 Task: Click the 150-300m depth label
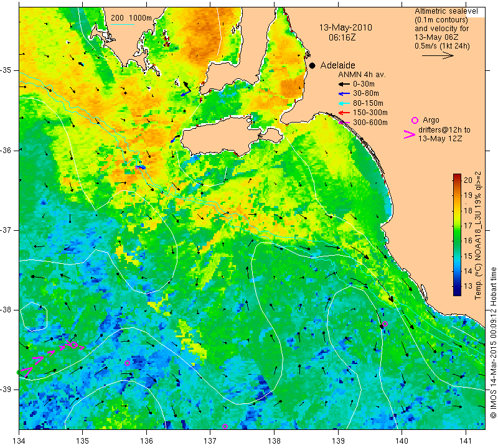[x=370, y=113]
